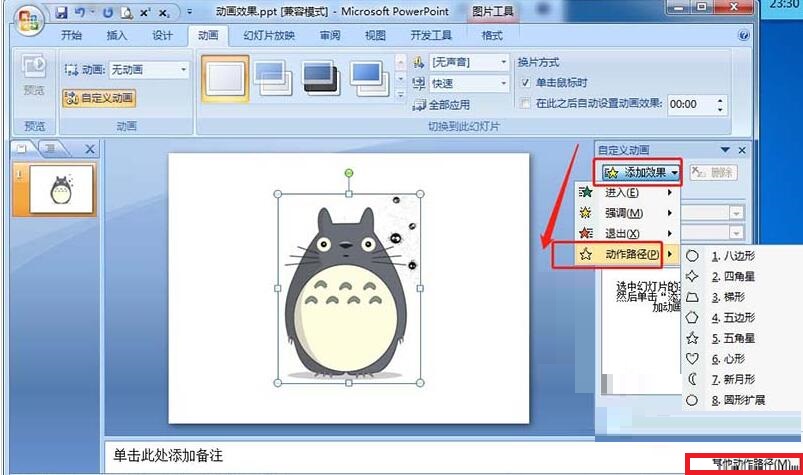Viewport: 803px width, 475px height.
Task: Choose the fourth slide transition effect
Action: pyautogui.click(x=369, y=78)
